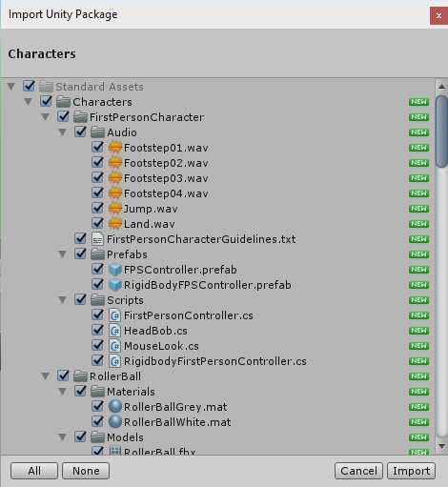Uncheck the Land.wav checkbox
This screenshot has height=487, width=448.
(x=97, y=223)
